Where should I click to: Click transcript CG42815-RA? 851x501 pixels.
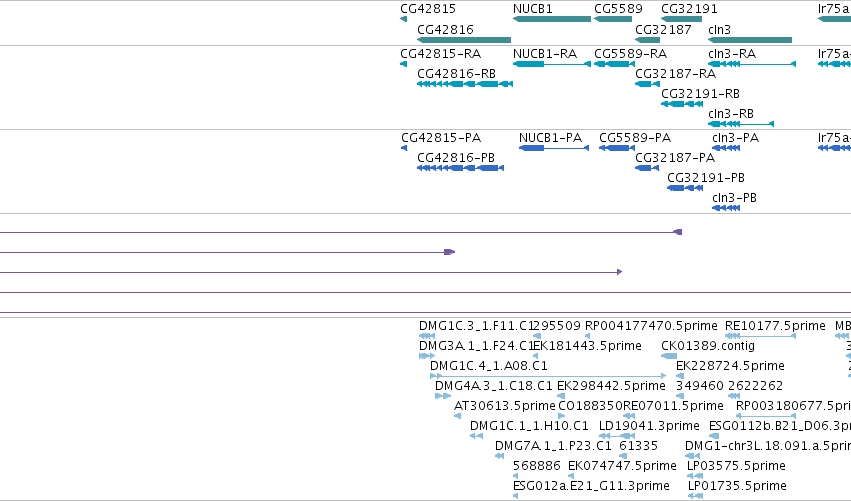(x=440, y=54)
